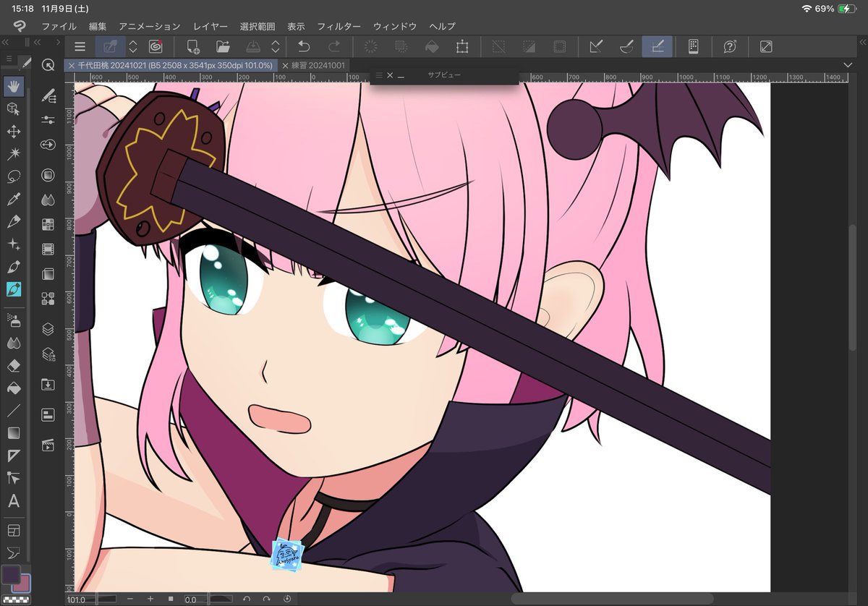The width and height of the screenshot is (868, 606).
Task: Expand the up-down arrows next to save icon
Action: [276, 47]
